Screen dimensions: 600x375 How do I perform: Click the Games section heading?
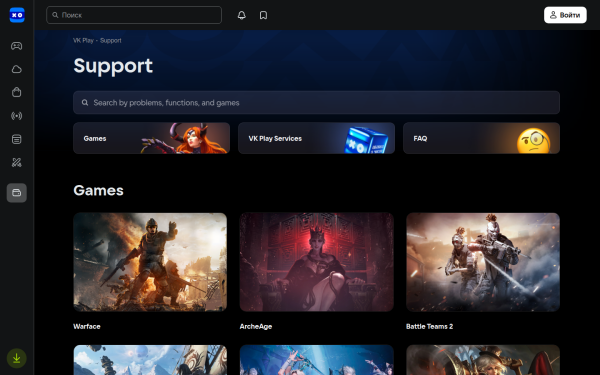pos(98,191)
